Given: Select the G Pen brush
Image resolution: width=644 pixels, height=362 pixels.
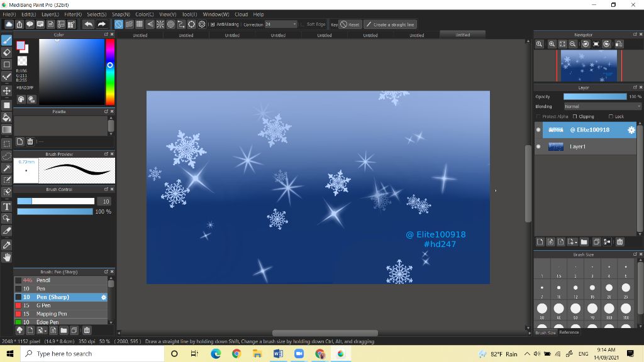Looking at the screenshot, I should click(61, 305).
